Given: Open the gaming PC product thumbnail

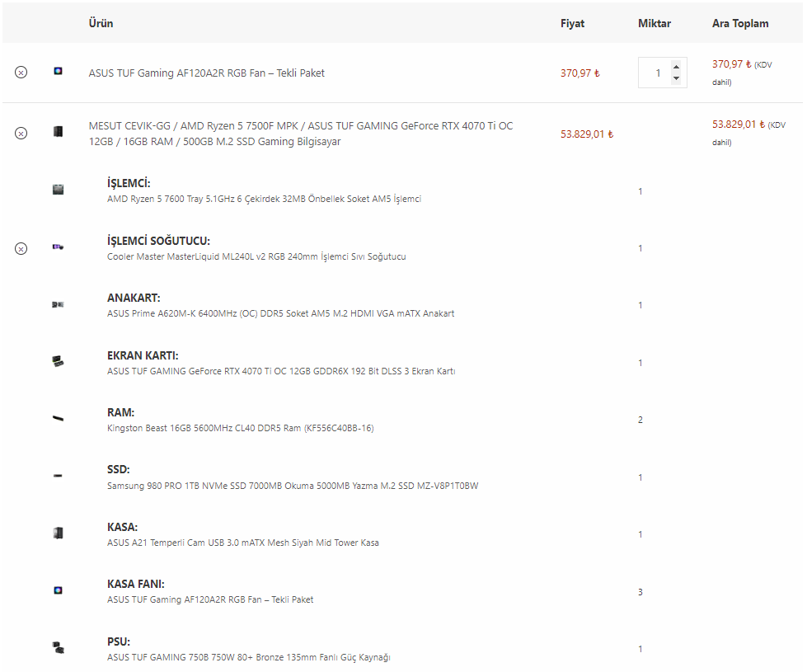Looking at the screenshot, I should coord(59,132).
